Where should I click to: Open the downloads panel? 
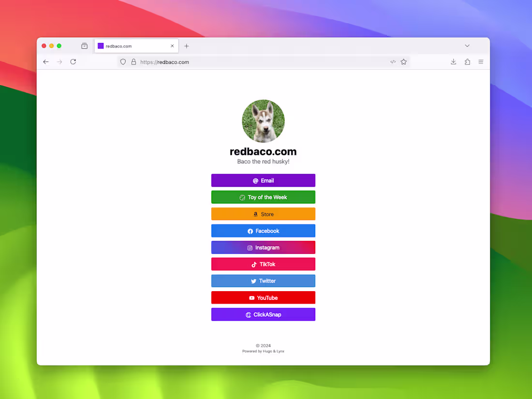coord(453,62)
